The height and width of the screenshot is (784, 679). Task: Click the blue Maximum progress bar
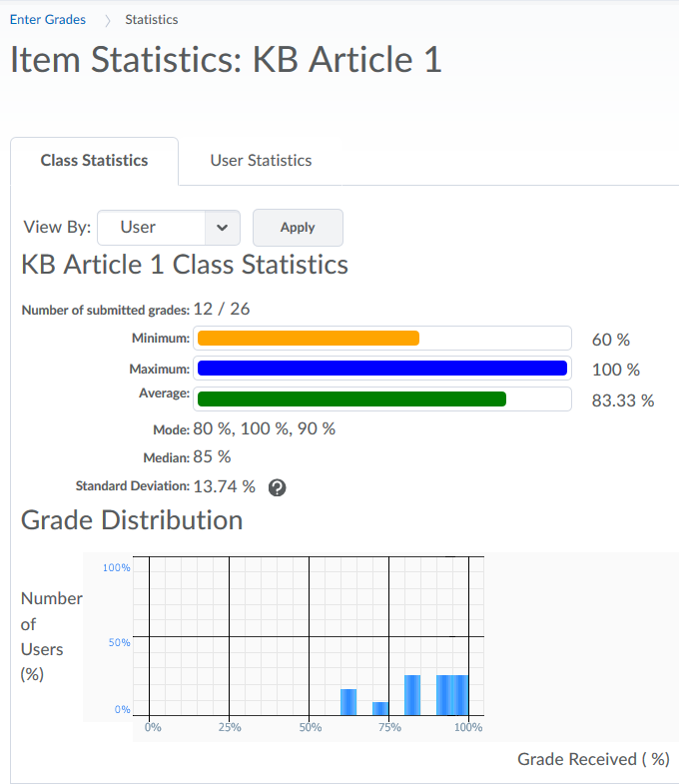click(x=382, y=369)
